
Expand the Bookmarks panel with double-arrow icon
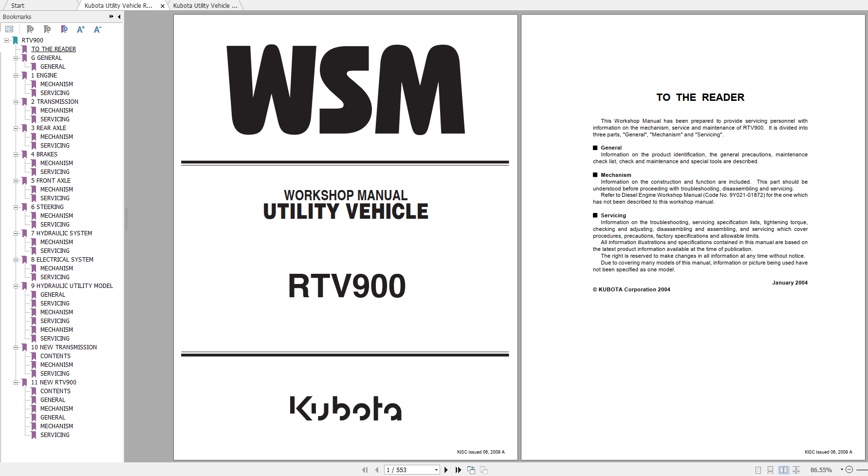pos(111,17)
